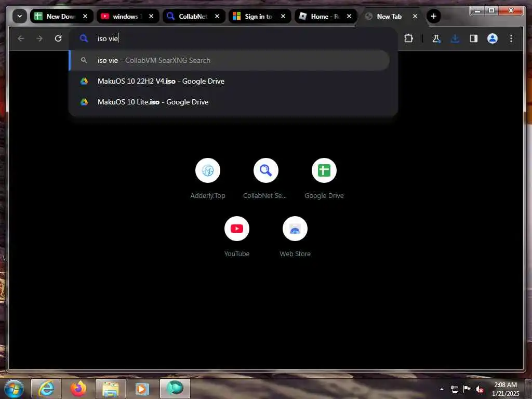Screen dimensions: 532x399
Task: Launch Firefox from the taskbar
Action: click(78, 389)
